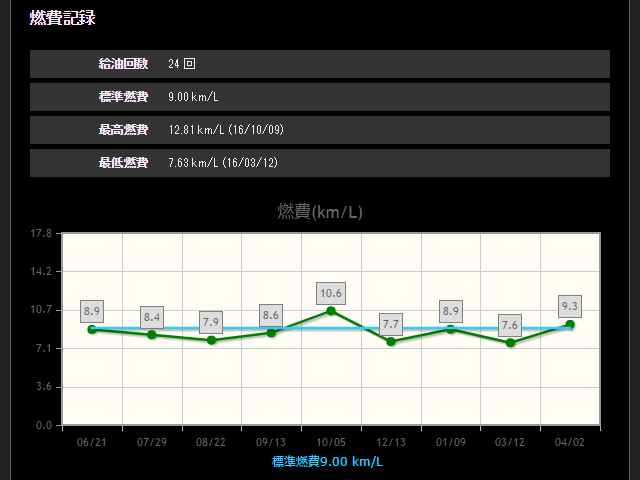The width and height of the screenshot is (640, 480).
Task: Click the 01/09 x-axis date label
Action: [x=451, y=442]
